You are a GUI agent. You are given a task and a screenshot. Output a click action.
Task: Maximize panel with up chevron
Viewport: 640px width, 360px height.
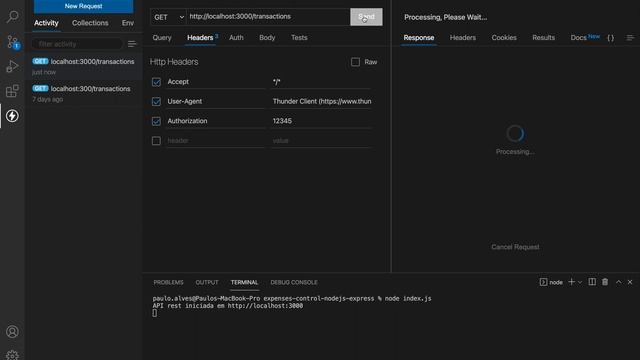(x=618, y=282)
